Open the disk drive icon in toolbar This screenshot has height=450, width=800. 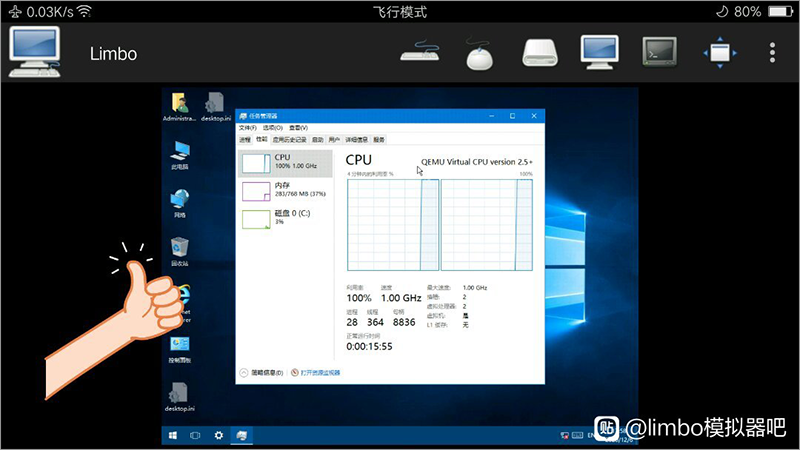coord(542,54)
